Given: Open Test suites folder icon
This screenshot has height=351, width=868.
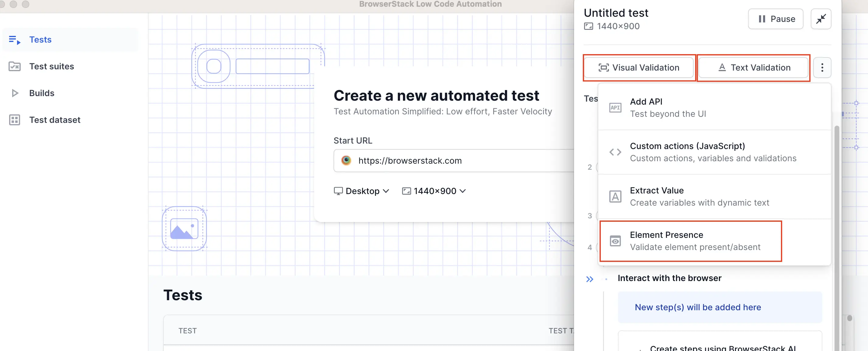Looking at the screenshot, I should 15,66.
